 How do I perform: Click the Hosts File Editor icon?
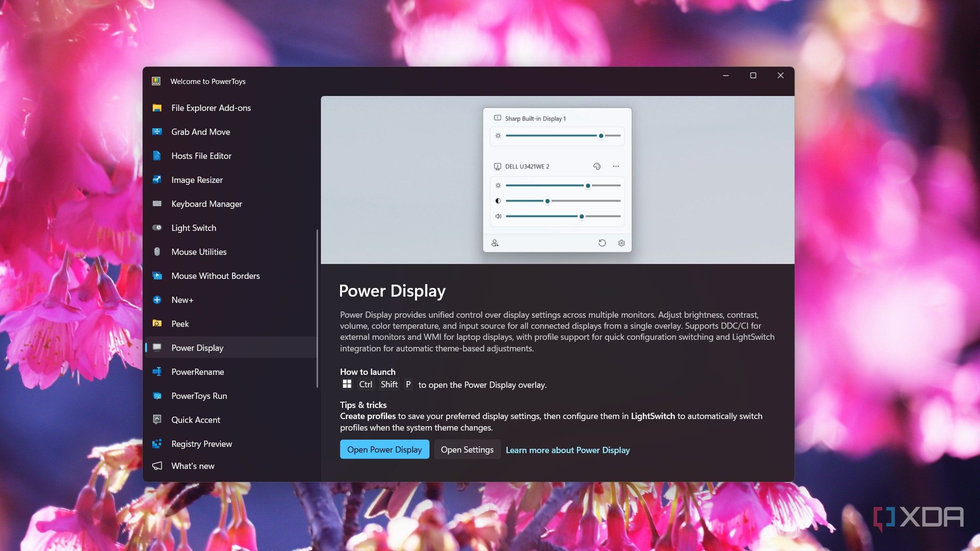point(157,156)
